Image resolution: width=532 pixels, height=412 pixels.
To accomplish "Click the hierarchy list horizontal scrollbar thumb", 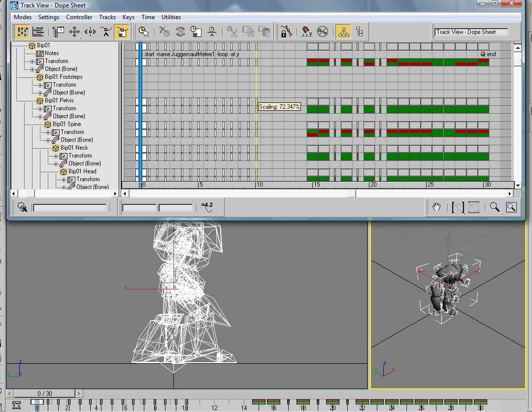I will (31, 193).
